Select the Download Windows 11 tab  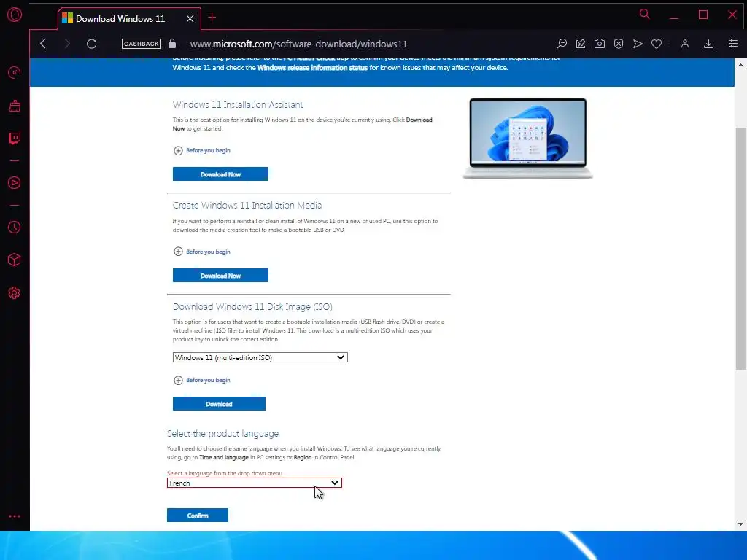tap(130, 18)
